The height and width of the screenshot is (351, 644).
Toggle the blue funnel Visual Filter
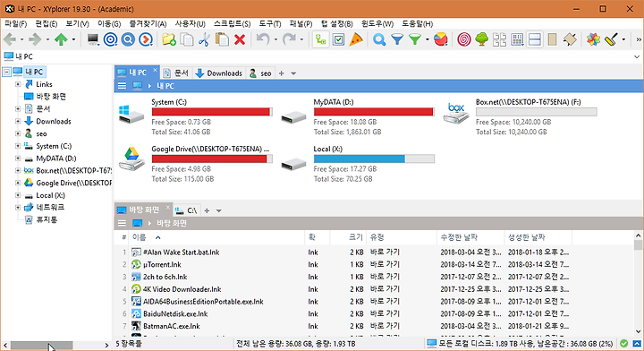(397, 39)
